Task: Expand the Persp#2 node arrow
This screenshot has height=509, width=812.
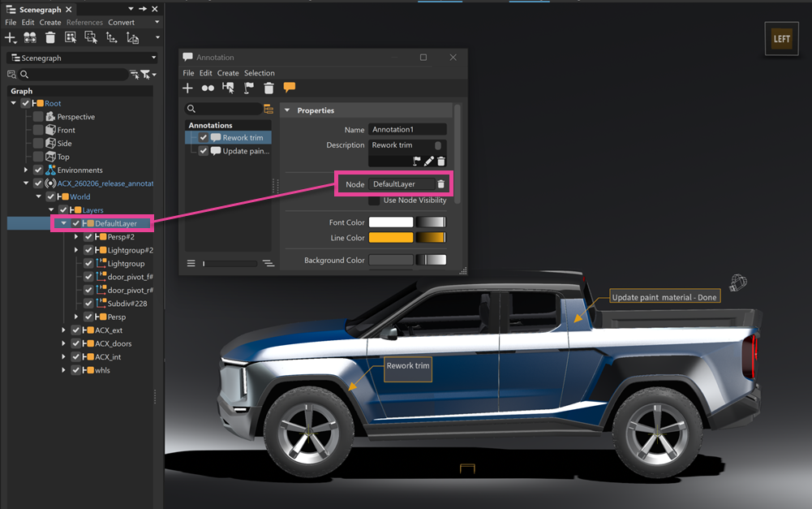Action: point(76,236)
